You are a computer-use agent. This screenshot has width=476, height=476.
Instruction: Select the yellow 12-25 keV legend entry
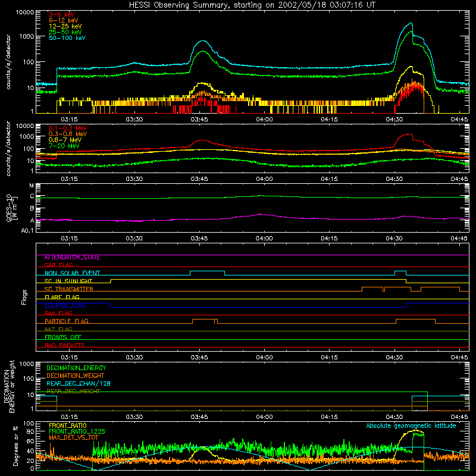coord(65,26)
